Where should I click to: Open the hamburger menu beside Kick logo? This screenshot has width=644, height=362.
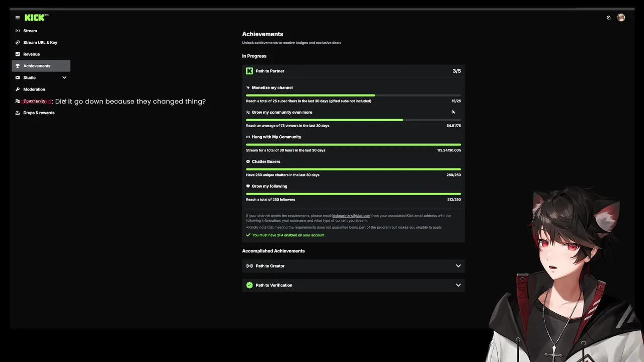tap(18, 18)
